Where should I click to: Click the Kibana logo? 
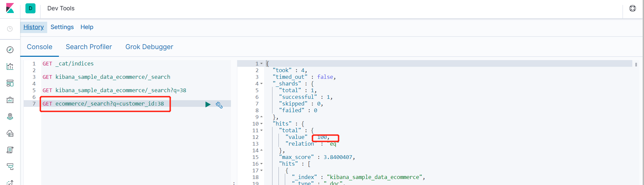coord(10,8)
